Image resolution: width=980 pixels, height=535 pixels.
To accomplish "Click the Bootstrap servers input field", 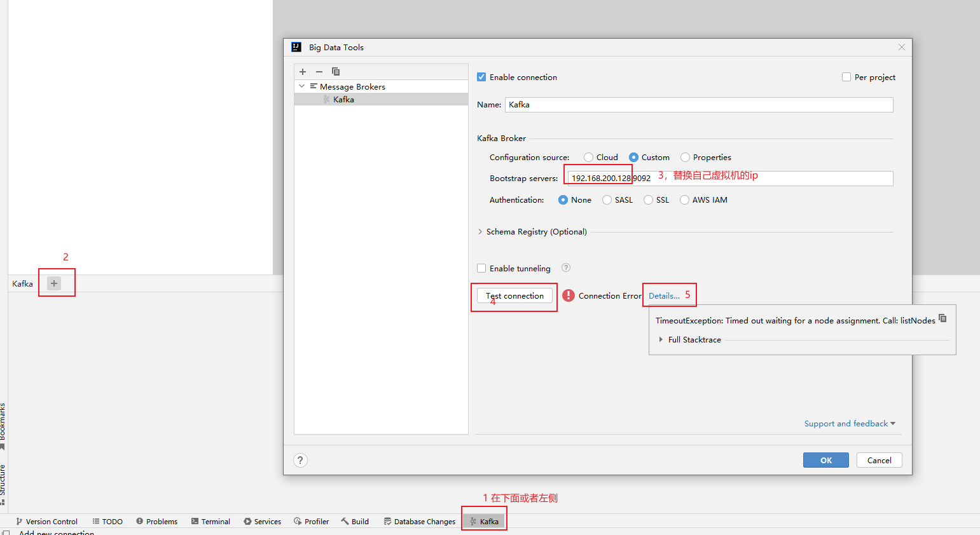I will tap(730, 179).
